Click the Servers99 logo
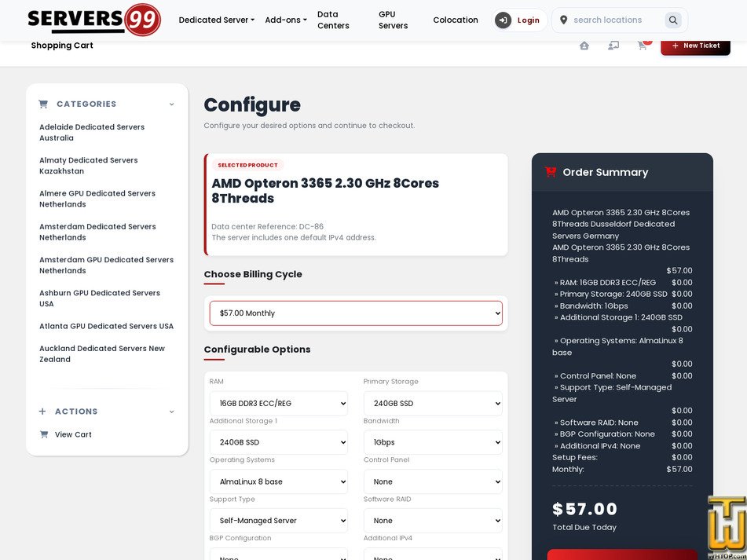 (94, 20)
